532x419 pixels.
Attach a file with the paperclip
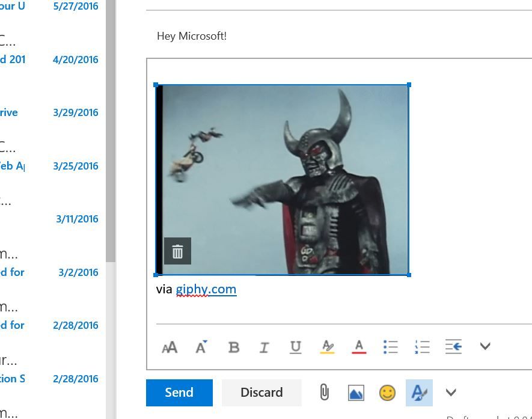325,393
